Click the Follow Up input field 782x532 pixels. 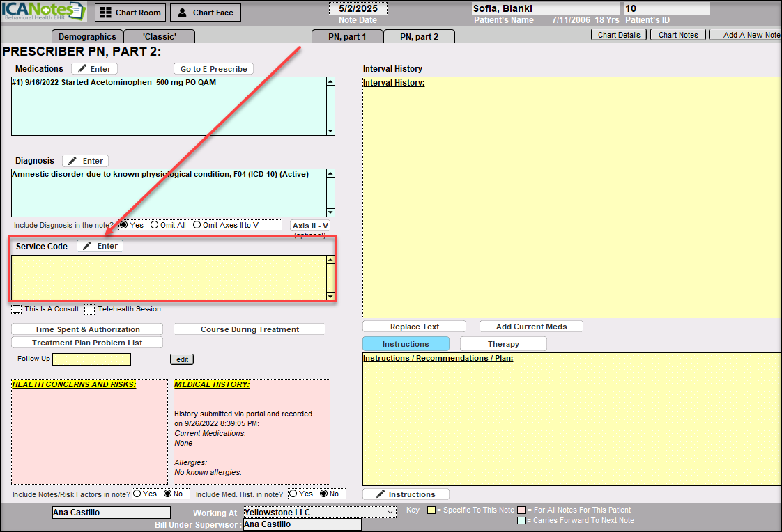(x=91, y=359)
